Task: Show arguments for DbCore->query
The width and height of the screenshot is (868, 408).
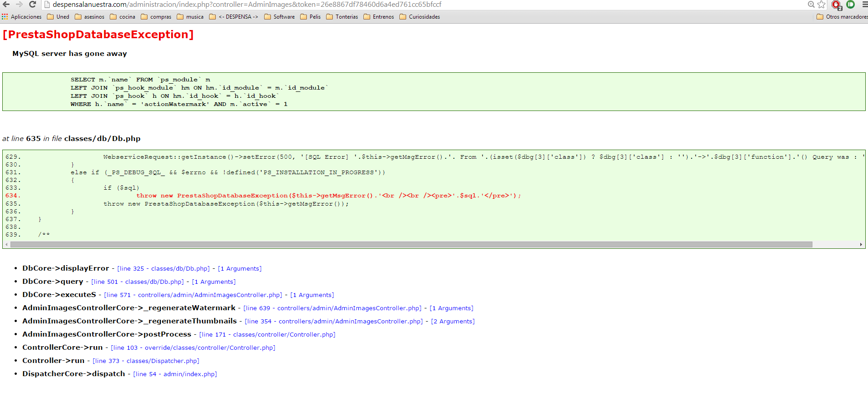Action: tap(214, 282)
